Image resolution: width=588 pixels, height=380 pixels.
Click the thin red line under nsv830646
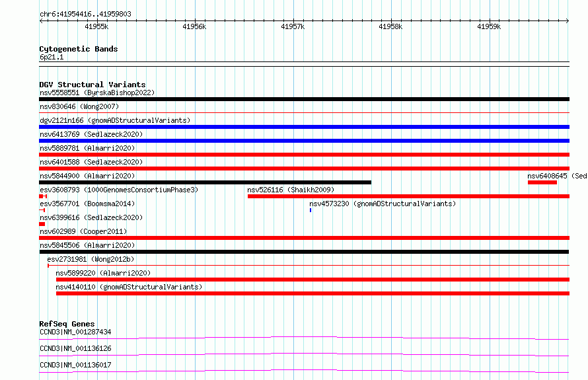pyautogui.click(x=304, y=112)
